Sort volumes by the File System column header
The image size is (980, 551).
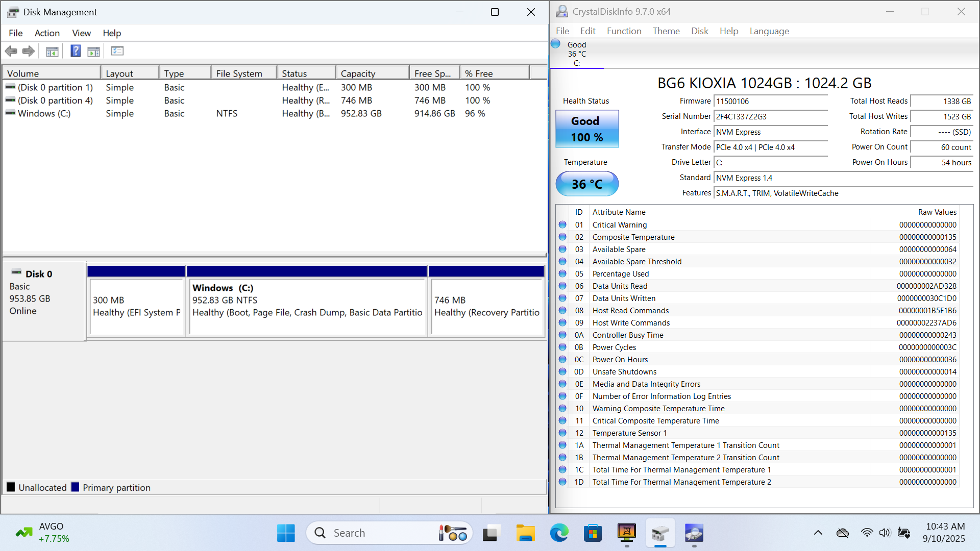243,73
